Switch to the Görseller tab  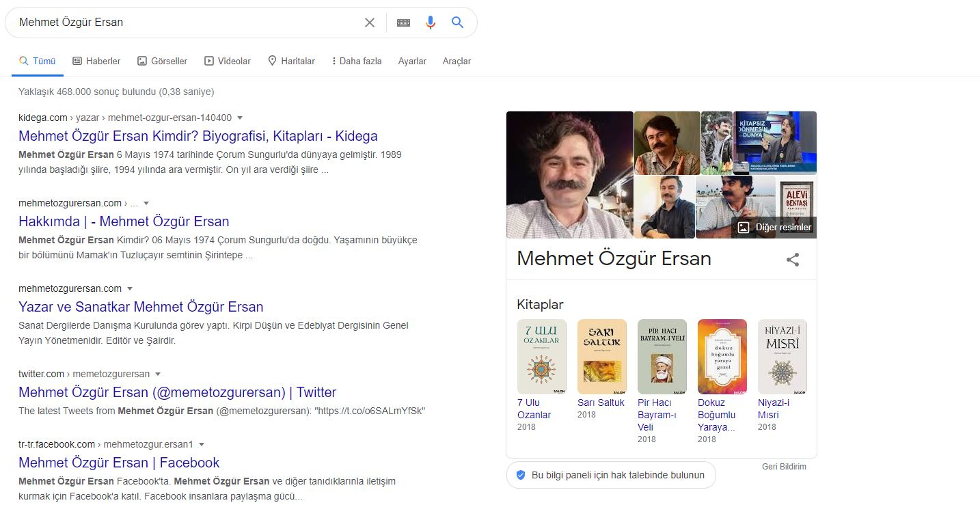click(x=162, y=61)
